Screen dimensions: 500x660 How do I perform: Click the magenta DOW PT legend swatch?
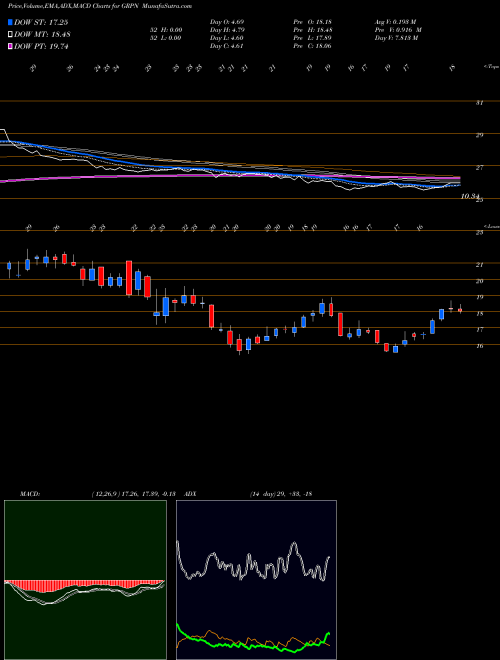click(10, 46)
